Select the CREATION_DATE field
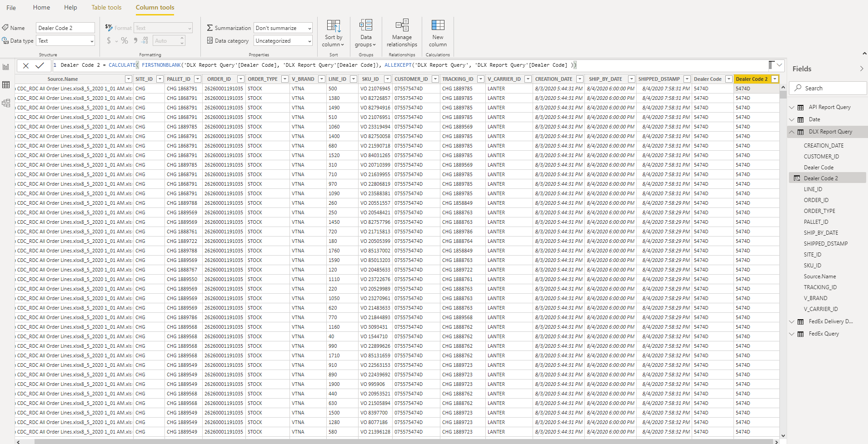This screenshot has height=444, width=868. coord(823,146)
